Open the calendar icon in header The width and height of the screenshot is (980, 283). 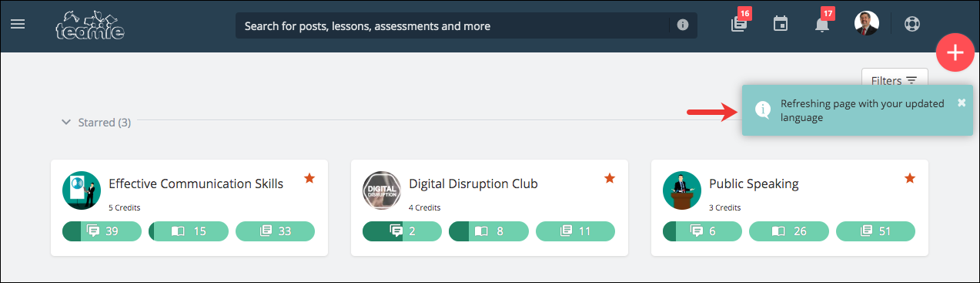(x=781, y=25)
